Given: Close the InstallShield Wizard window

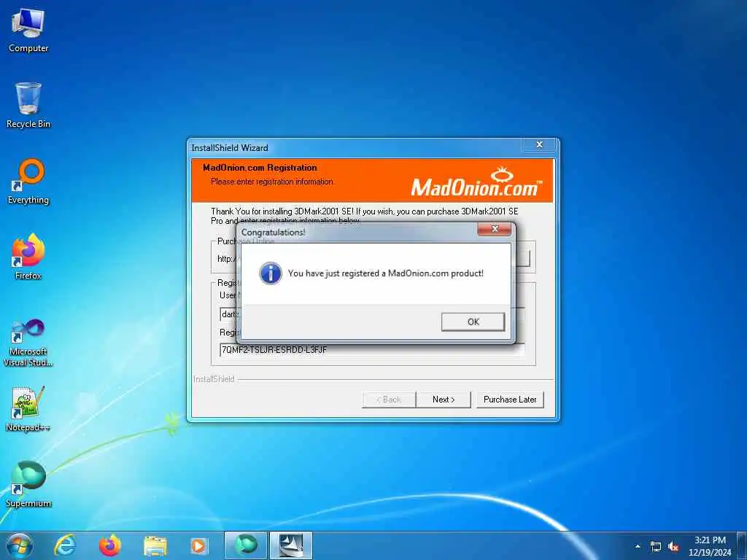Looking at the screenshot, I should tap(539, 145).
